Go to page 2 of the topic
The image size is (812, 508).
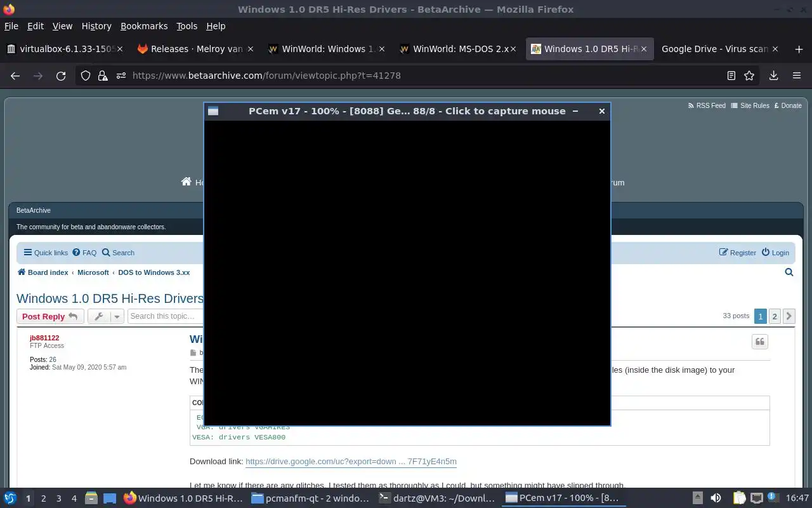click(x=775, y=316)
